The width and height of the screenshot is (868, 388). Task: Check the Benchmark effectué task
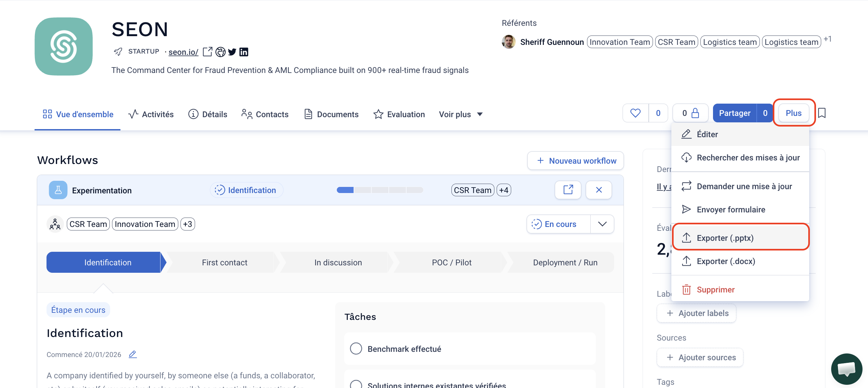pos(356,349)
